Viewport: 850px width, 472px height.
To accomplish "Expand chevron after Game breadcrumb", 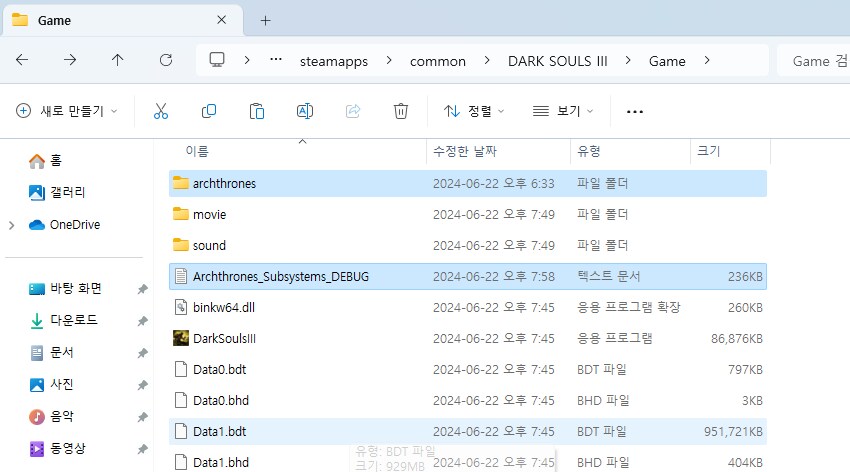I will point(707,60).
